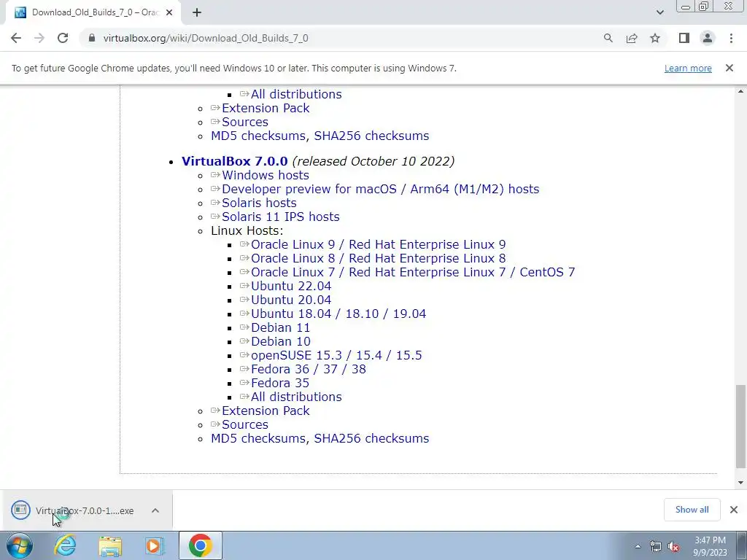Image resolution: width=747 pixels, height=560 pixels.
Task: Open Debian 11 download link
Action: coord(280,327)
